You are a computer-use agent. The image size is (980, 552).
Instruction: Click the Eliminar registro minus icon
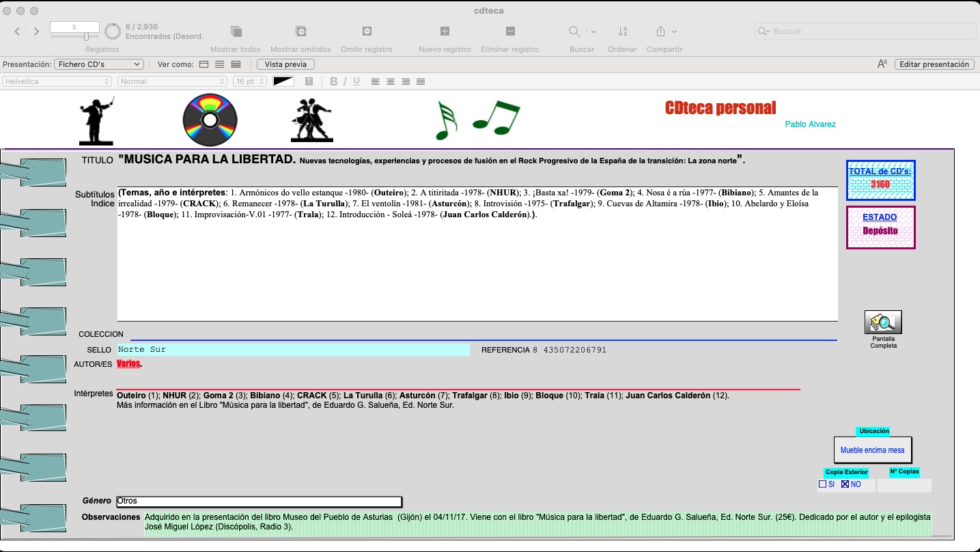(x=510, y=31)
